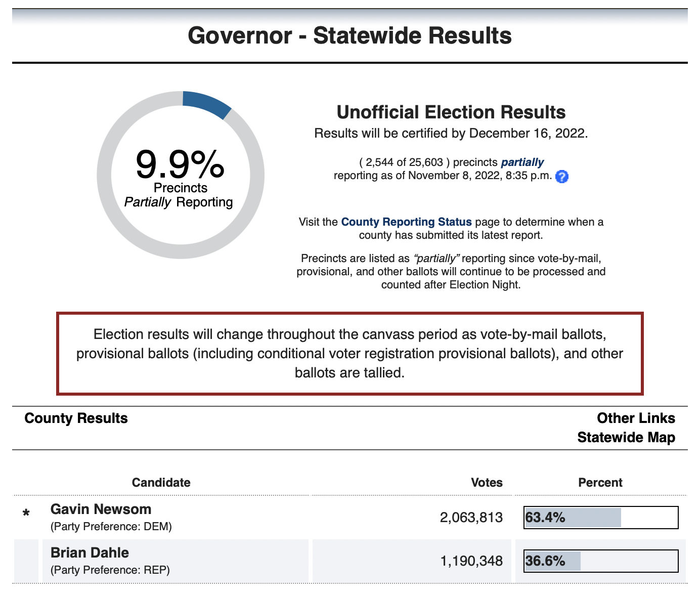Image resolution: width=700 pixels, height=598 pixels.
Task: Select the Brian Dahle candidate name
Action: click(x=90, y=552)
